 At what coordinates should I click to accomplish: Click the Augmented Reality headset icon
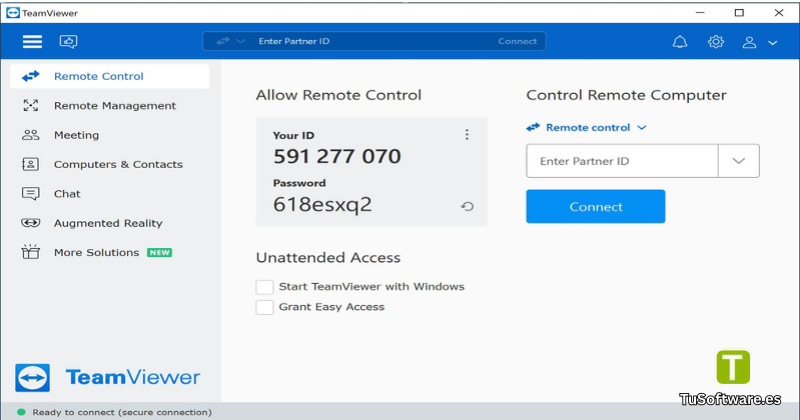(x=31, y=223)
